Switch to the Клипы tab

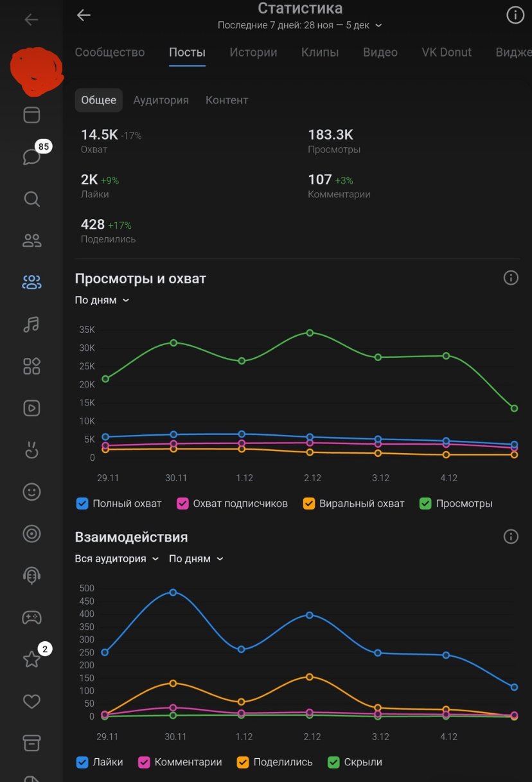point(320,53)
